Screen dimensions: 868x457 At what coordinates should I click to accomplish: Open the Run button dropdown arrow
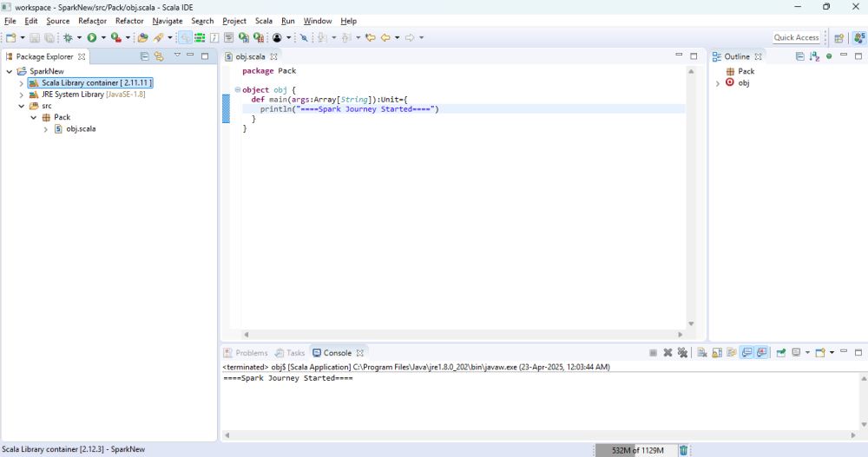(x=103, y=37)
